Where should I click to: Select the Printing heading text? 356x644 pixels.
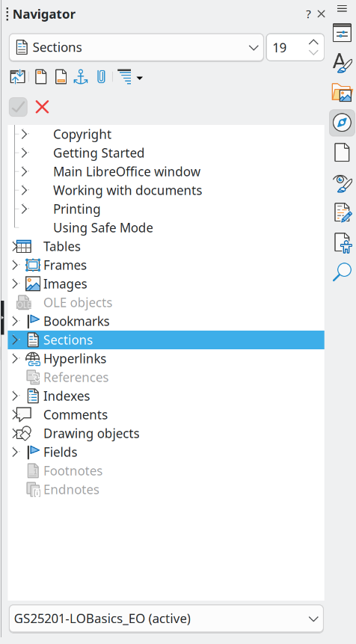[77, 209]
